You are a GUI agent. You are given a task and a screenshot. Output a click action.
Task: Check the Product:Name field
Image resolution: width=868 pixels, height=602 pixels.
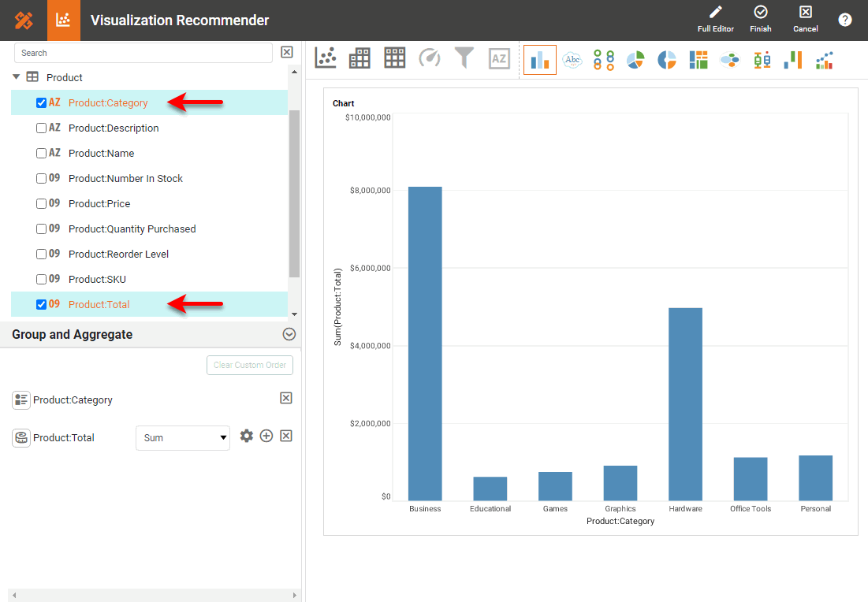(40, 153)
